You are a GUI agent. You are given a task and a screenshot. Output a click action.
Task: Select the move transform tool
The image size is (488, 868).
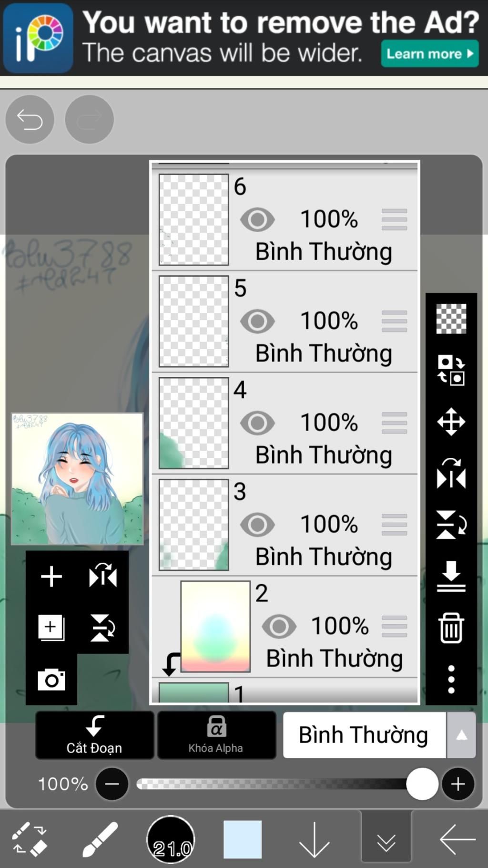pyautogui.click(x=451, y=422)
